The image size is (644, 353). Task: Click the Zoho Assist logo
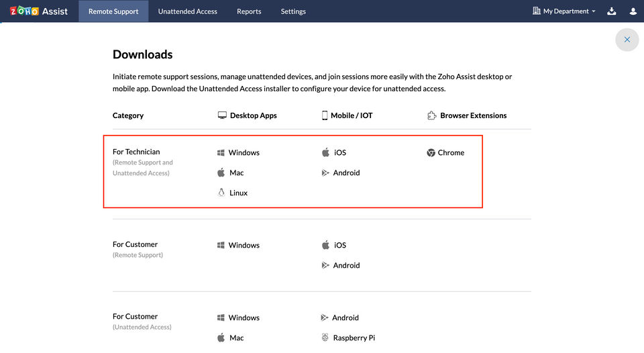pyautogui.click(x=38, y=11)
